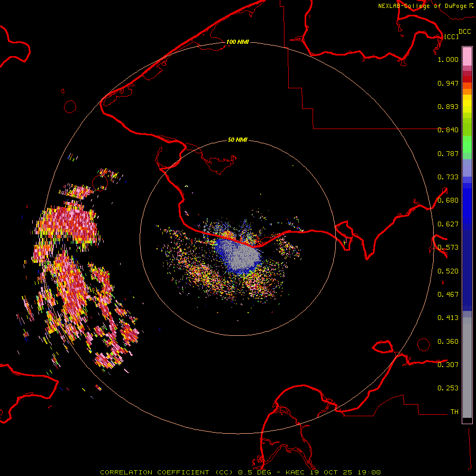Click the 100 NMI range ring label
This screenshot has height=476, width=476.
(x=237, y=42)
